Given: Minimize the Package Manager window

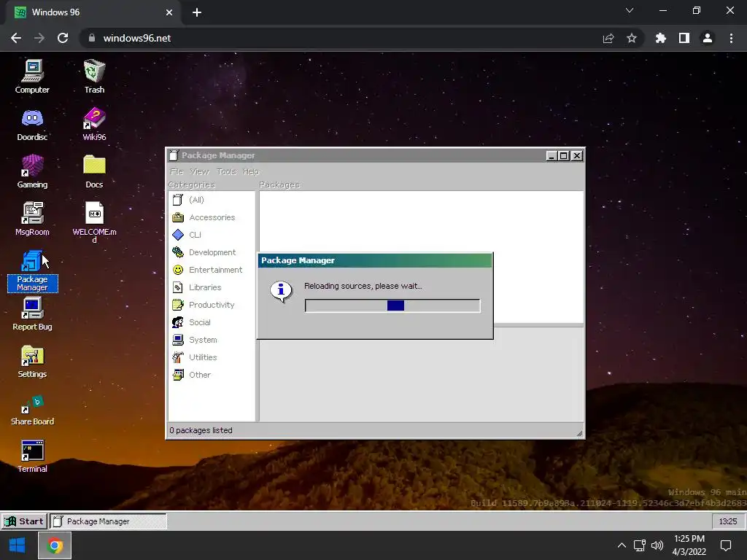Looking at the screenshot, I should (551, 156).
